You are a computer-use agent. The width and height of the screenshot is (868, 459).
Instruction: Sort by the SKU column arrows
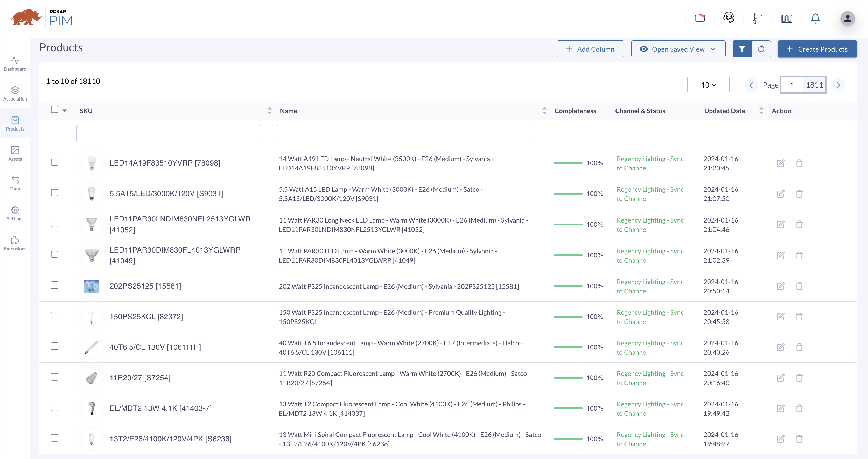(270, 111)
